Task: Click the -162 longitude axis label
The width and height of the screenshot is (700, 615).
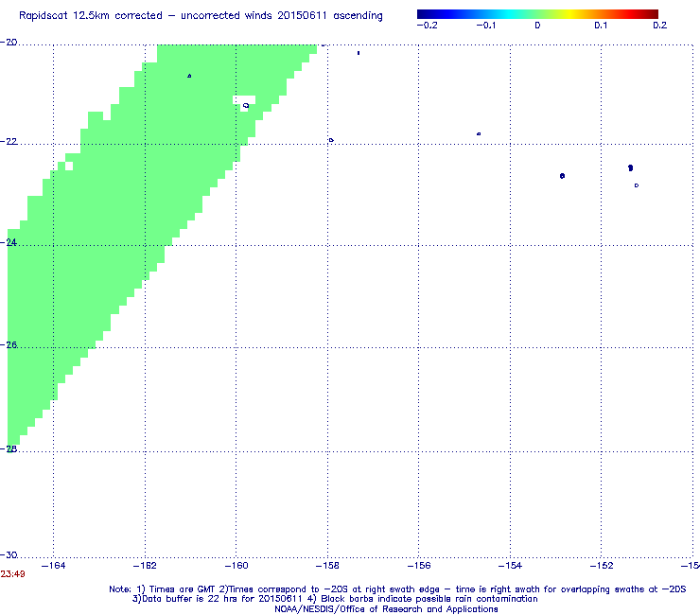Action: (x=145, y=566)
